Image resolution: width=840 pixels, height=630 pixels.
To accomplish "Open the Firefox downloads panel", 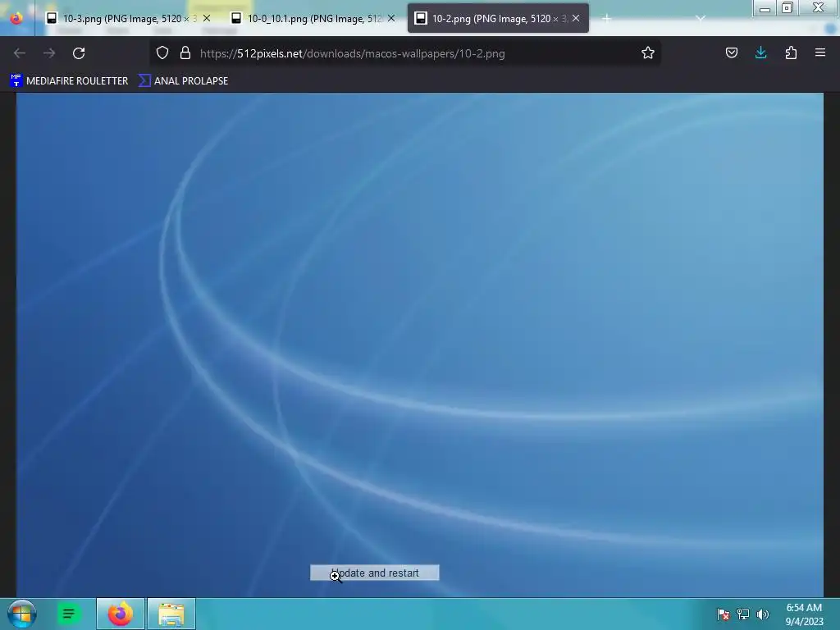I will tap(760, 52).
